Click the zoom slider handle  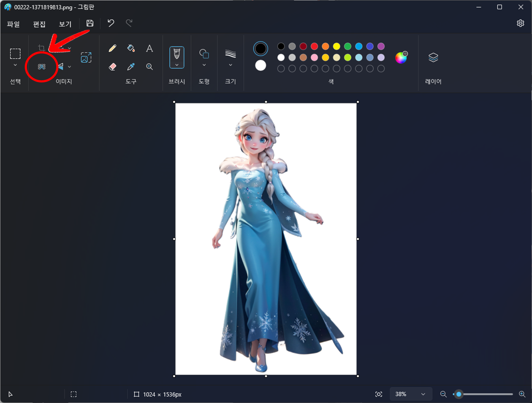459,394
